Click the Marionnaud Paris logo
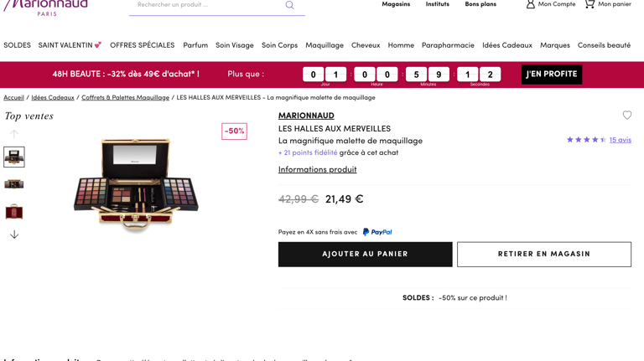 (45, 7)
